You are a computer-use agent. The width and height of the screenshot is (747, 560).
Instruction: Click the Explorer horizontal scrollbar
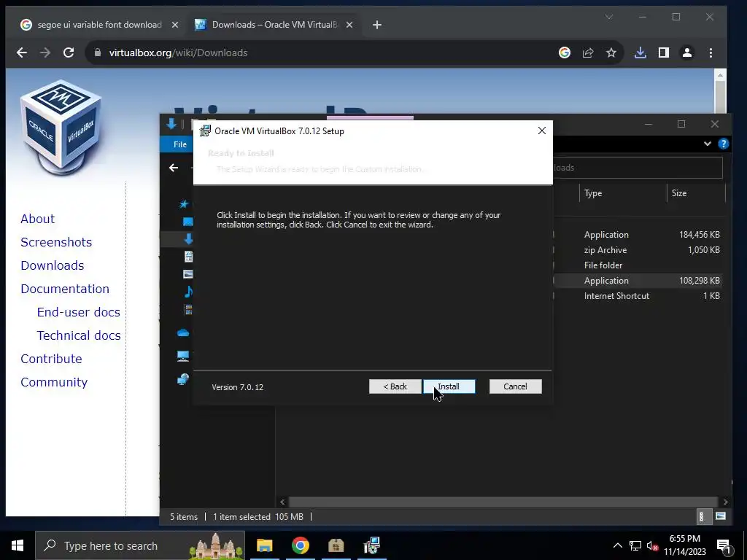coord(503,502)
